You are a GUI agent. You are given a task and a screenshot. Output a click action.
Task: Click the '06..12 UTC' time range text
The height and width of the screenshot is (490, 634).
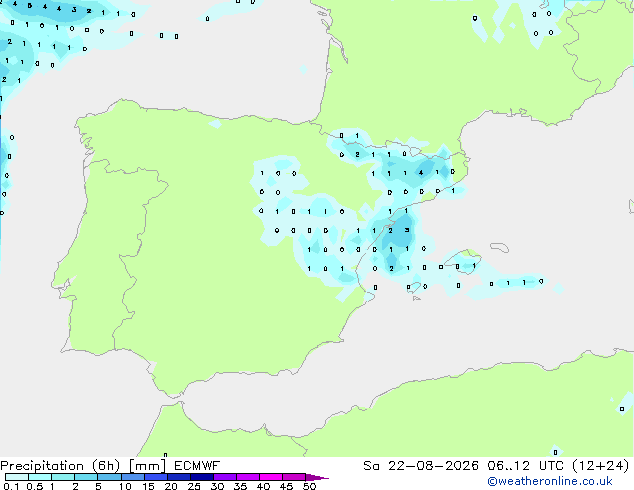point(526,466)
